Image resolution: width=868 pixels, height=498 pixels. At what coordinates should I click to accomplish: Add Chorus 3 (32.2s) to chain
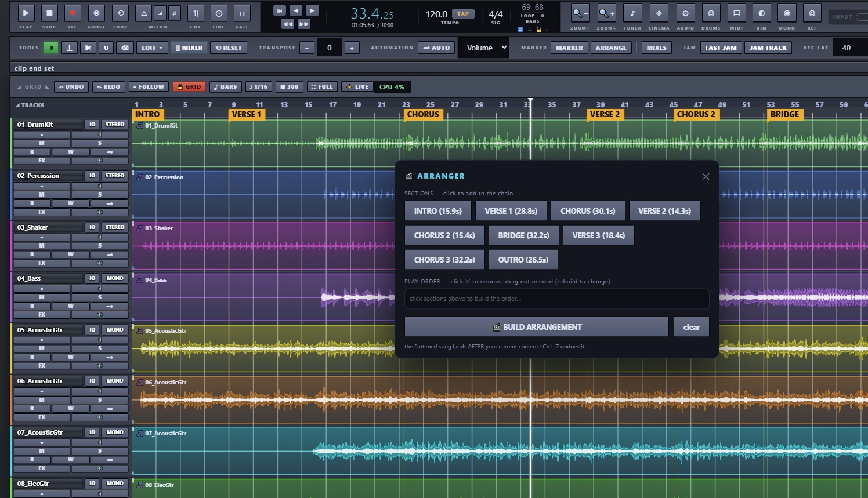[444, 260]
